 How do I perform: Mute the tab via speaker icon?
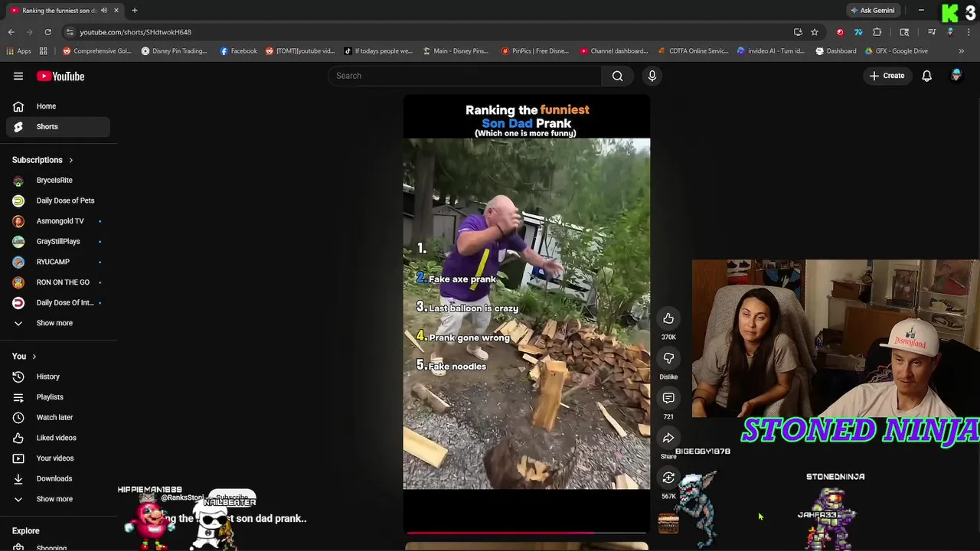tap(103, 11)
